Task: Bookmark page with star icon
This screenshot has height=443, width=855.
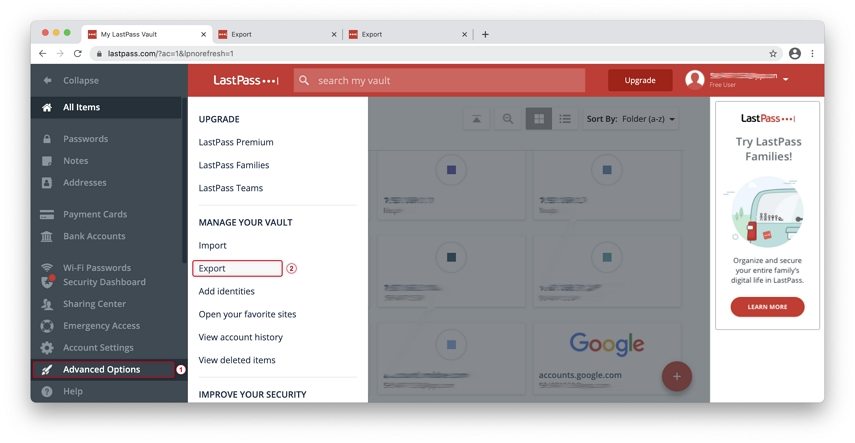Action: (x=773, y=53)
